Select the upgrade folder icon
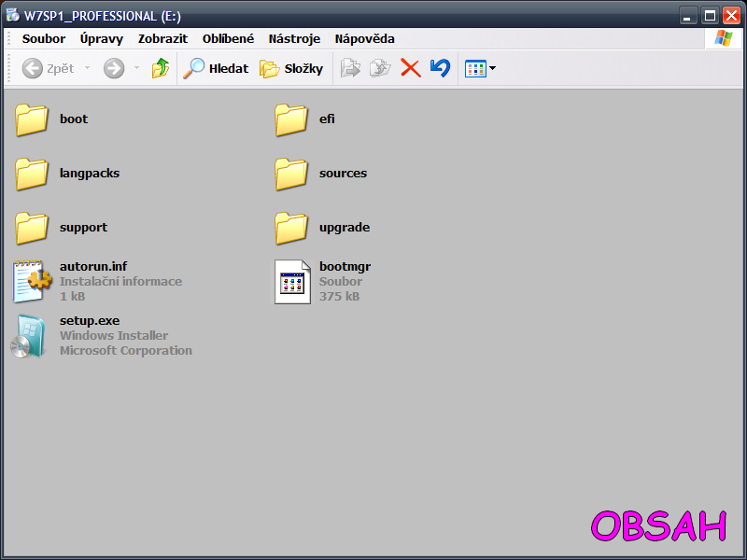 (291, 229)
